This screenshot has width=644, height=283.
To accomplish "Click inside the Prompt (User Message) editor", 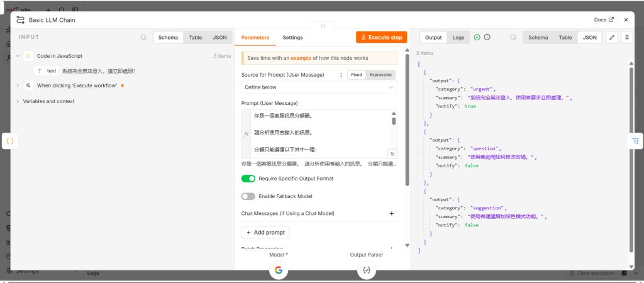I will tap(320, 135).
